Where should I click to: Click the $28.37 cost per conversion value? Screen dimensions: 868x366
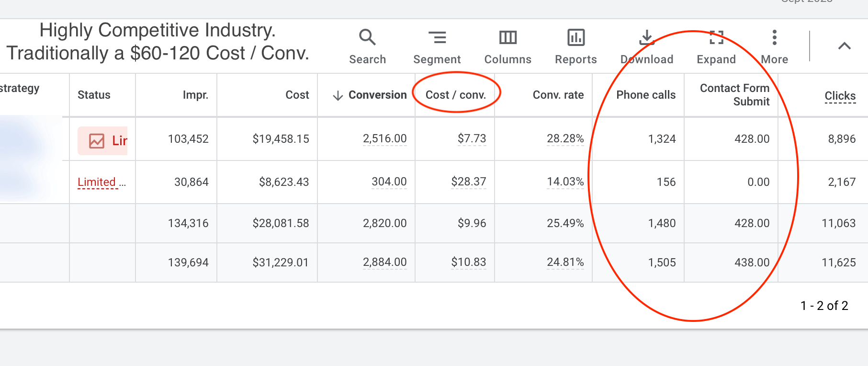click(x=469, y=182)
